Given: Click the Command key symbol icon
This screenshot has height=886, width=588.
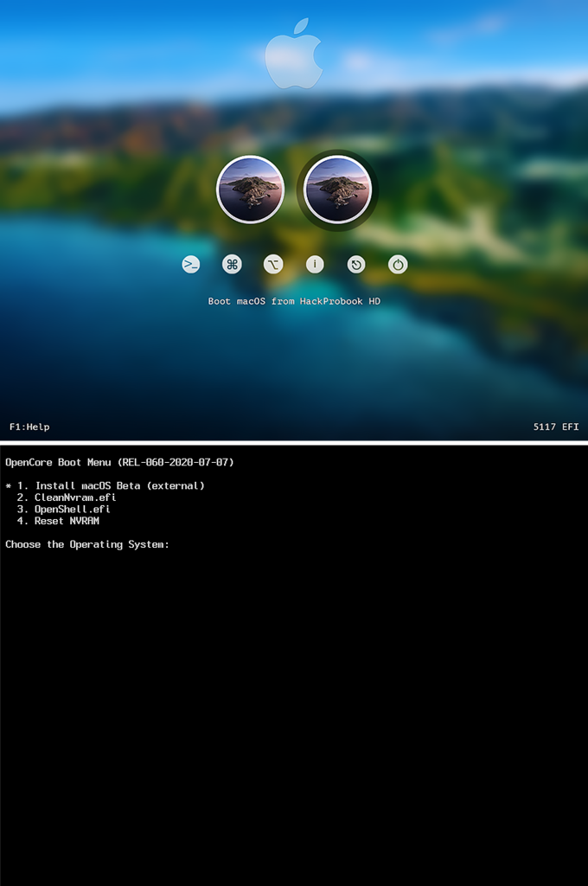Looking at the screenshot, I should 232,265.
